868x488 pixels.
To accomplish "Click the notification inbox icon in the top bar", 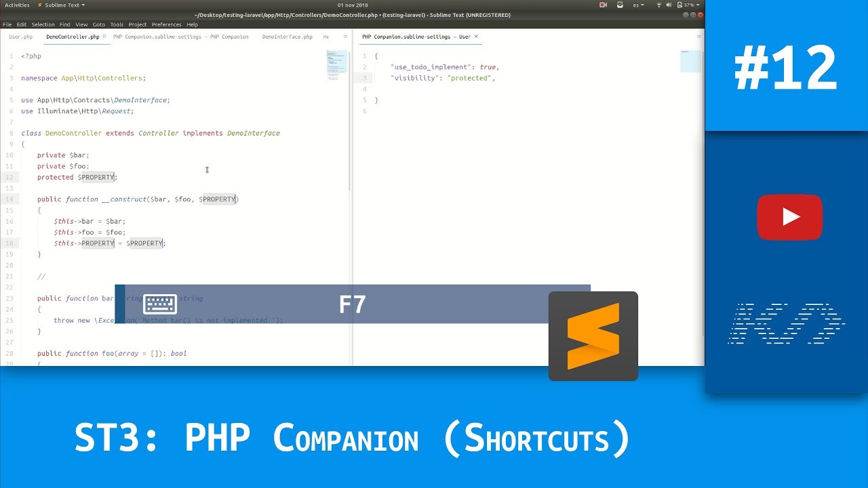I will (620, 4).
